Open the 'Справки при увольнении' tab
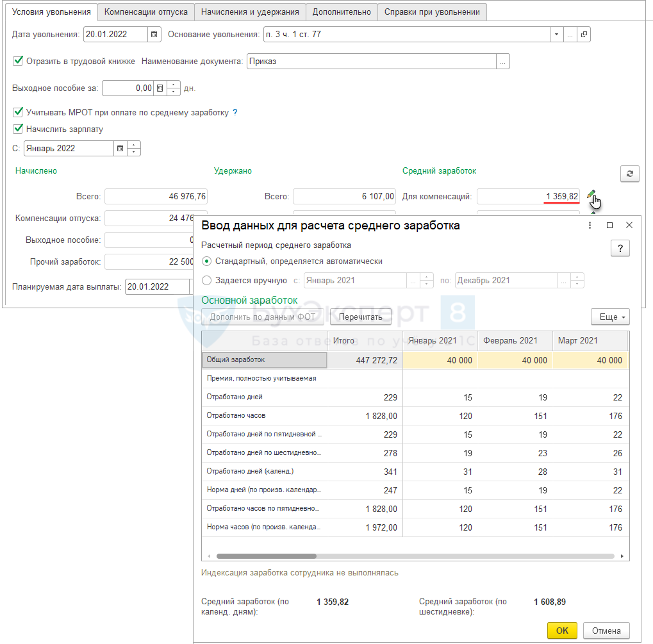The image size is (653, 644). (x=432, y=12)
